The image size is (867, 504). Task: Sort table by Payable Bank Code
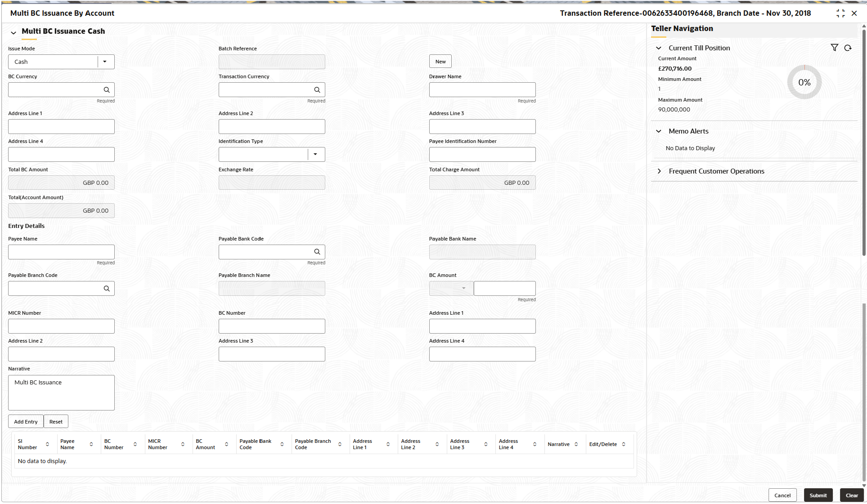point(282,444)
